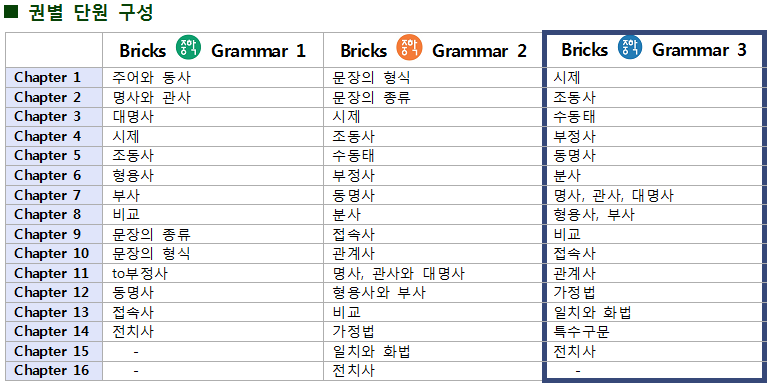Click 문장의 형식 in Grammar 2 column
The image size is (771, 385).
coord(372,78)
